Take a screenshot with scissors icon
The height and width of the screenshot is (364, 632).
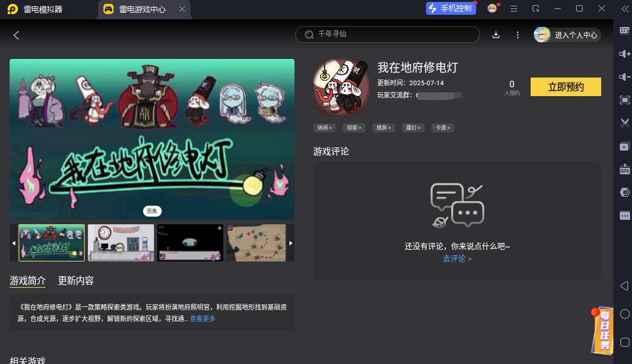click(624, 123)
